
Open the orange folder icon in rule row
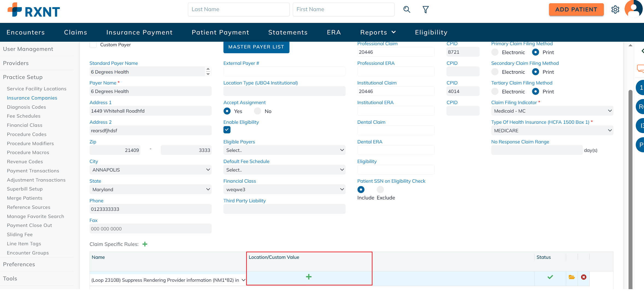point(572,277)
